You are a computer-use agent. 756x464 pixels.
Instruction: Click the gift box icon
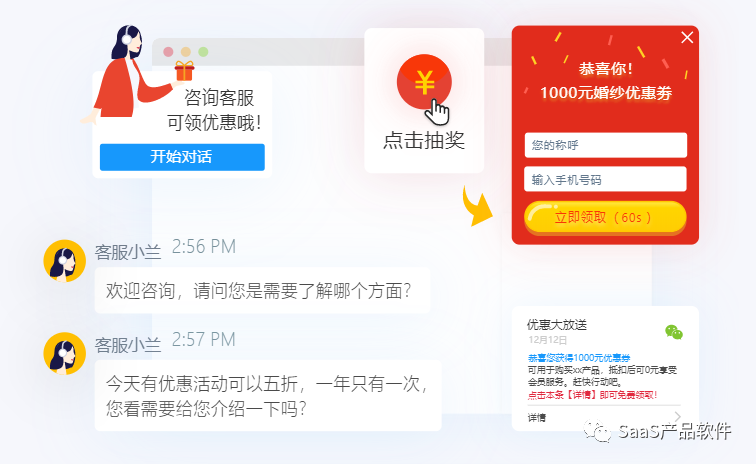185,71
